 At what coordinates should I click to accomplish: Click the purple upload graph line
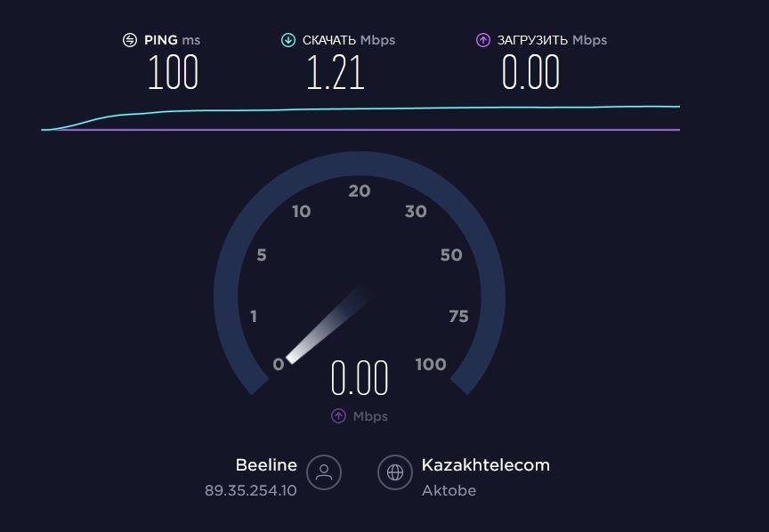click(x=360, y=130)
